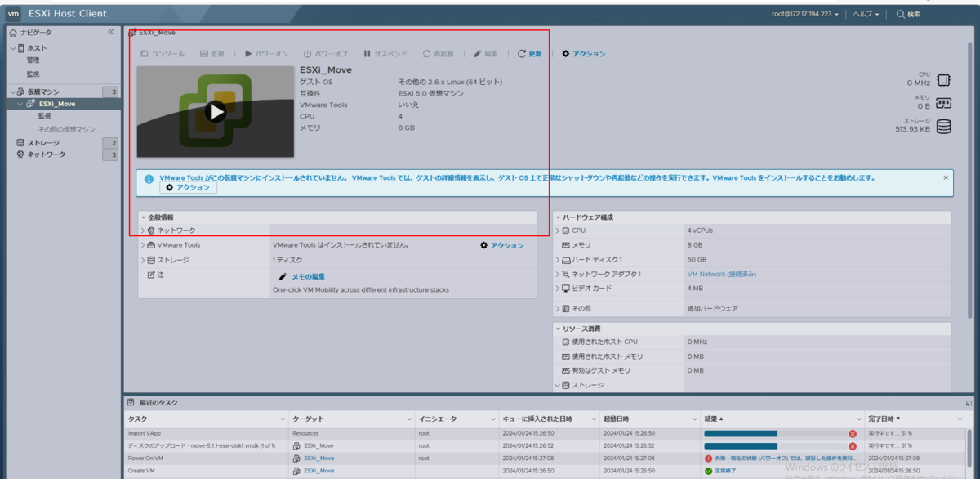Select ネットワーク in the navigator tree

pos(46,154)
